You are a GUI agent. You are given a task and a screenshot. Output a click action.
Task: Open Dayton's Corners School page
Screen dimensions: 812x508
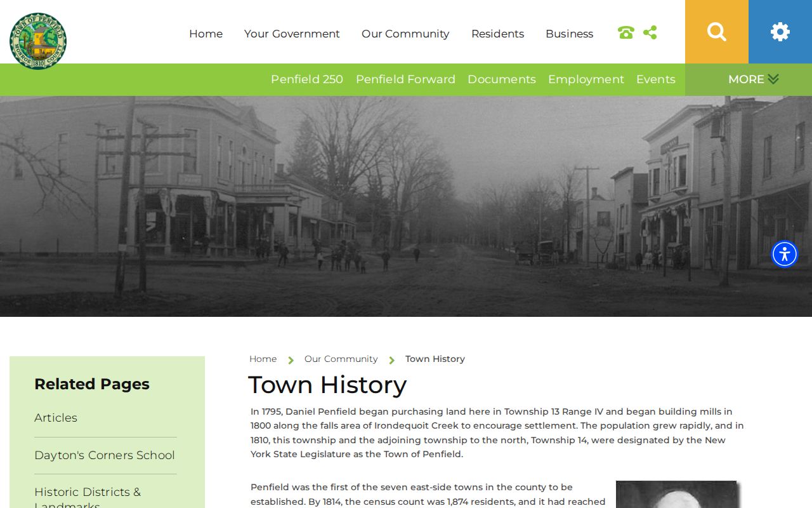click(x=105, y=455)
